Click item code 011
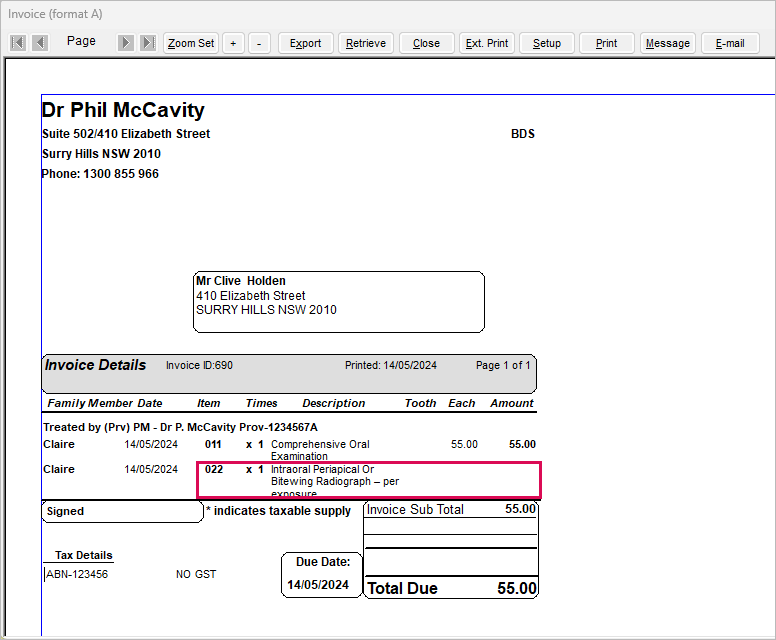The width and height of the screenshot is (776, 640). 213,444
